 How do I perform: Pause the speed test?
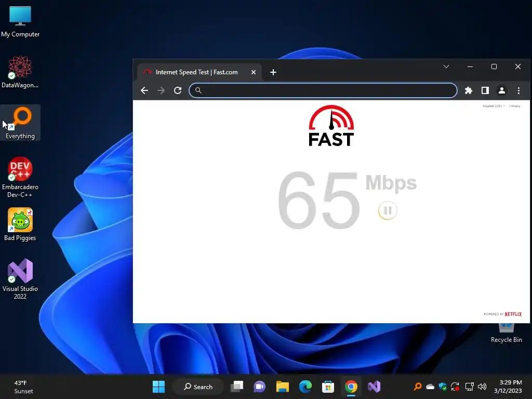[387, 210]
